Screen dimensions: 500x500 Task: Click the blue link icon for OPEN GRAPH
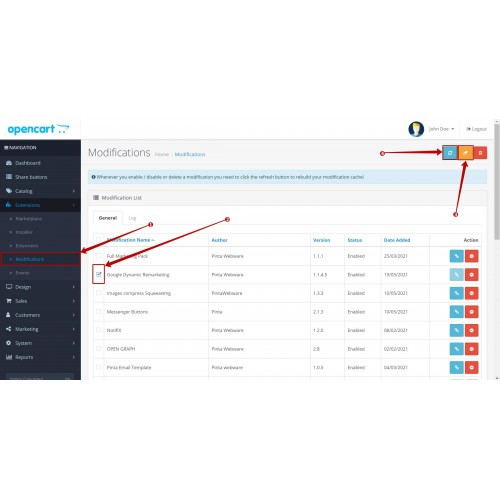pos(457,349)
